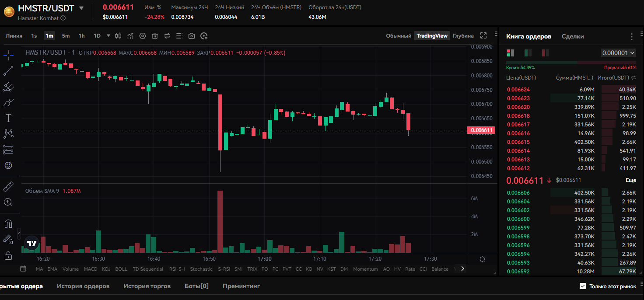Screen dimensions: 644x300
Task: Select the prediction and measurement tool
Action: click(x=8, y=150)
